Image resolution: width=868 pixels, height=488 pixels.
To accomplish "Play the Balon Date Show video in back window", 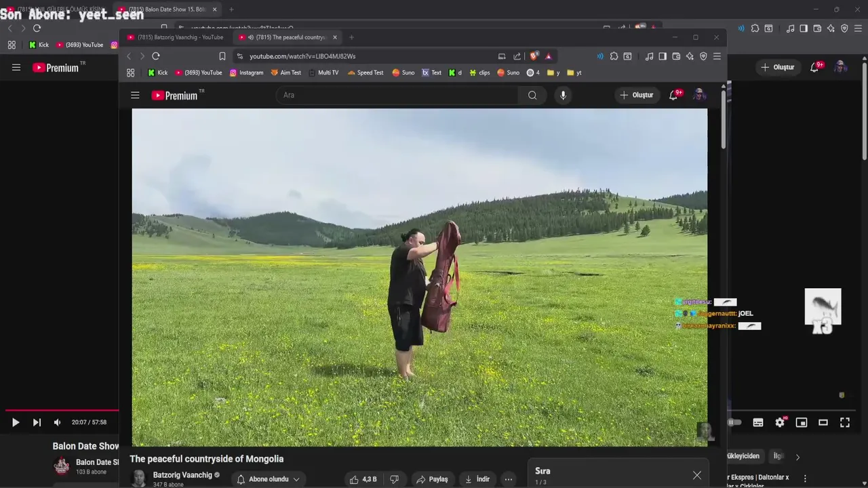I will (x=16, y=422).
